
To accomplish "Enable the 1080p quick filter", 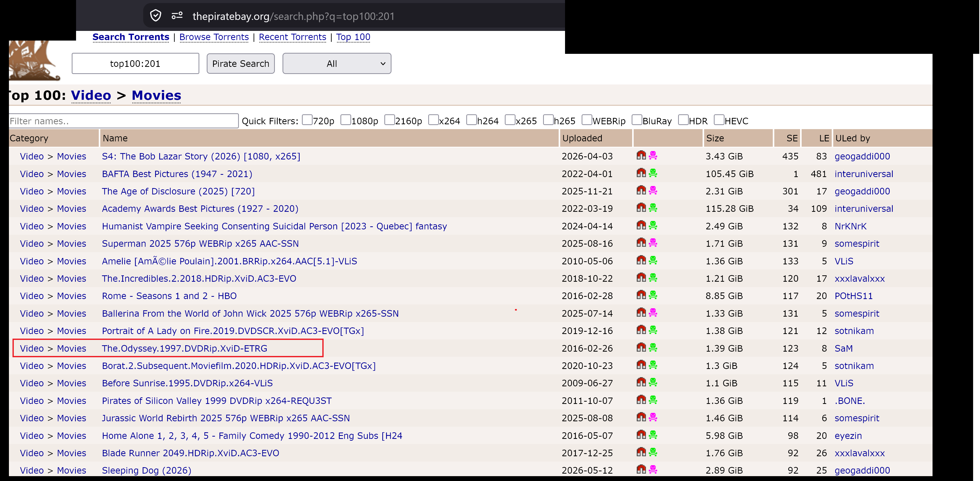I will click(346, 120).
